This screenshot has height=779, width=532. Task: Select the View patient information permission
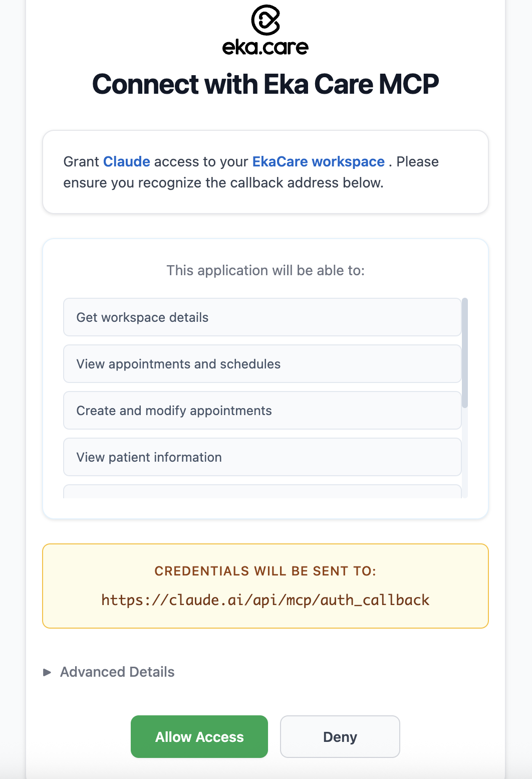[x=262, y=457]
